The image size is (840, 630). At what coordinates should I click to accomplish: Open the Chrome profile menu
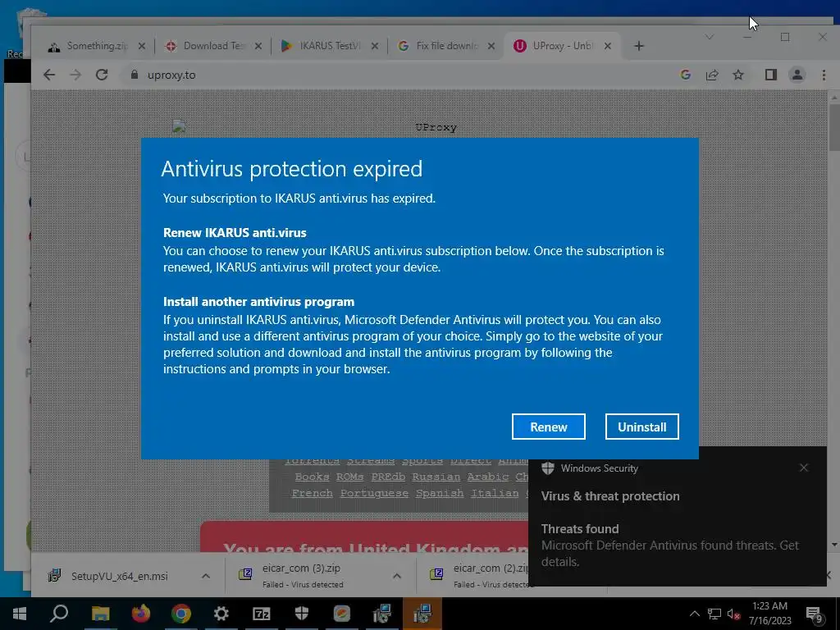[797, 75]
